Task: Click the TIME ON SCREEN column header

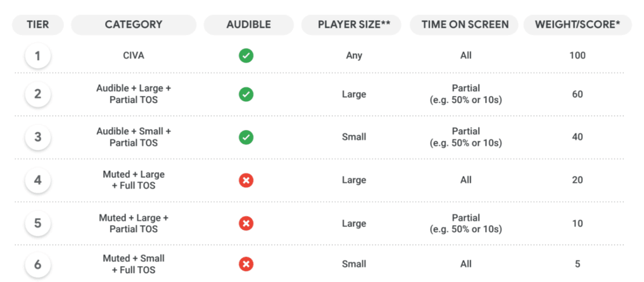Action: (x=464, y=25)
